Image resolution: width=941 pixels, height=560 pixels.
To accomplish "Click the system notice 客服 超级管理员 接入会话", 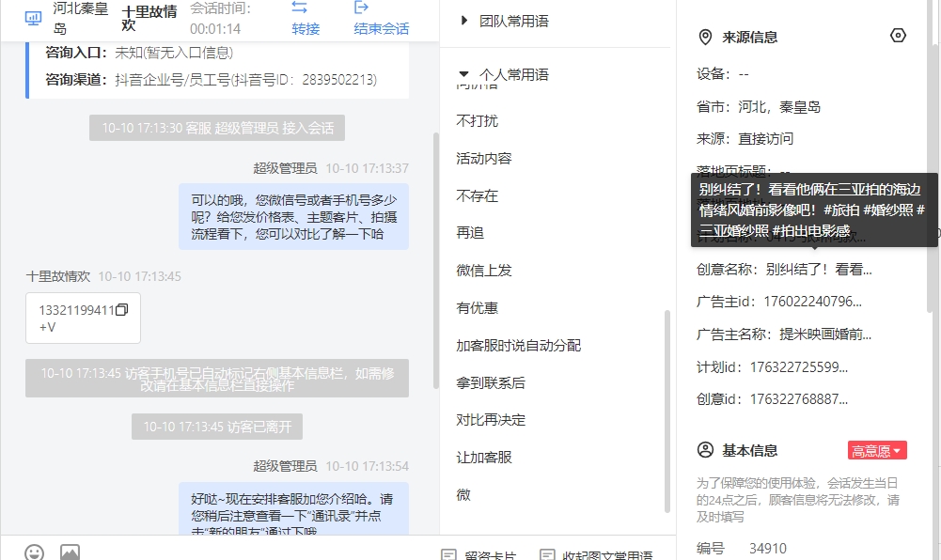I will pyautogui.click(x=217, y=128).
